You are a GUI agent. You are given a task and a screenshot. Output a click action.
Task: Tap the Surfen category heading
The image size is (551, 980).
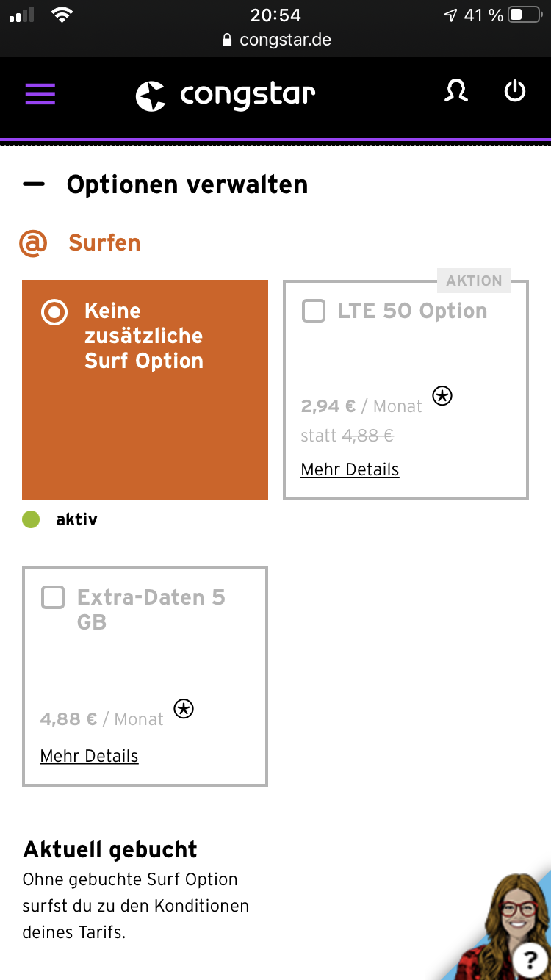(104, 243)
